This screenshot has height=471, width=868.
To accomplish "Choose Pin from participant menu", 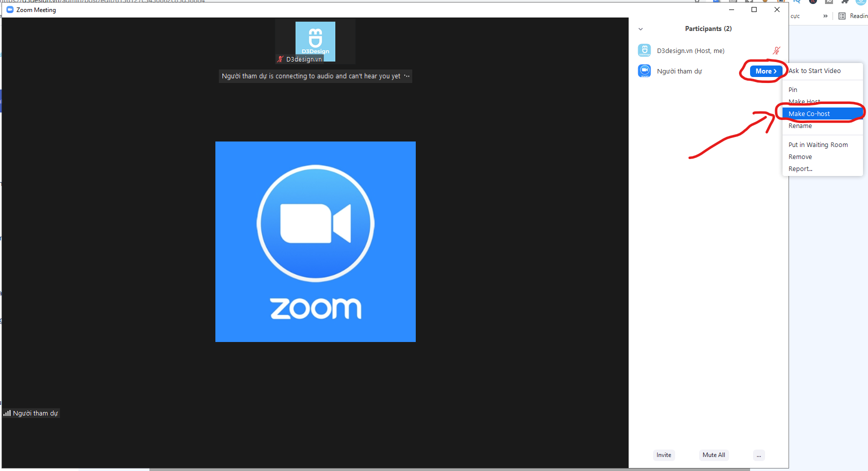I will 823,90.
